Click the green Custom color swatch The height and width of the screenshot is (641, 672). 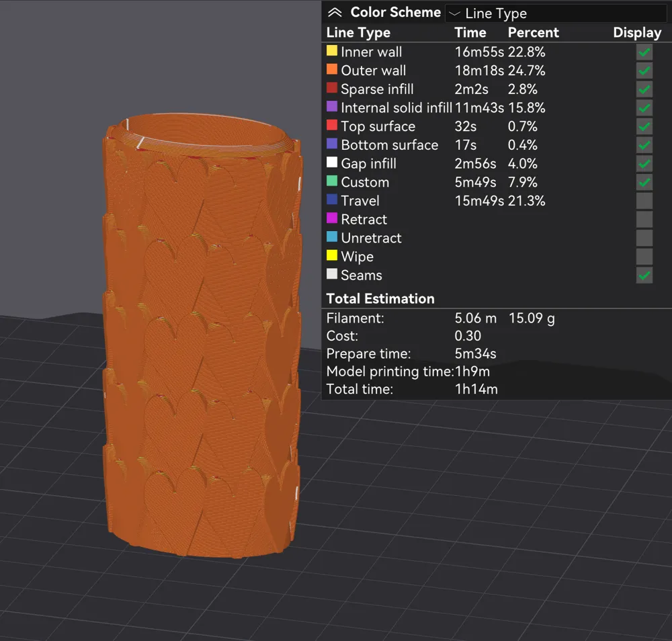coord(332,181)
